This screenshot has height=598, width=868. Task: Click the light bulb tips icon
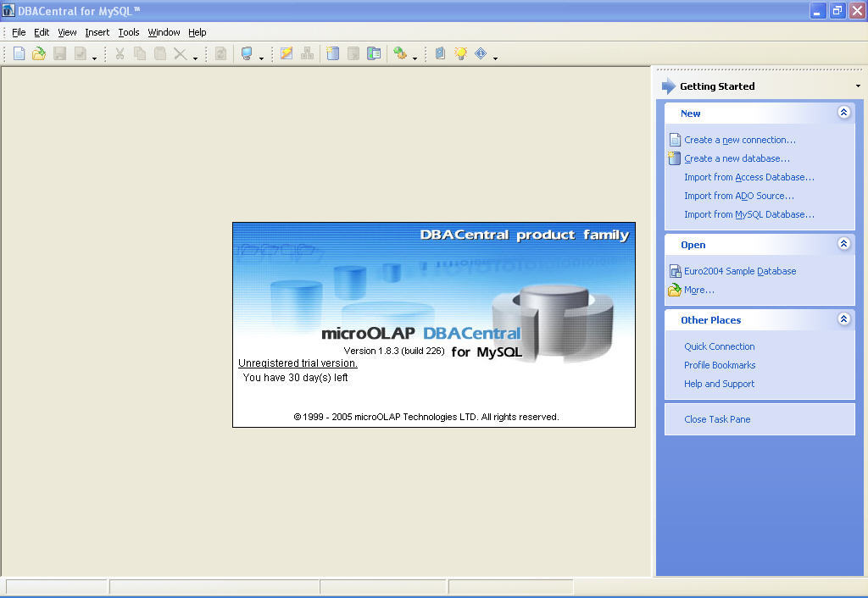point(460,53)
